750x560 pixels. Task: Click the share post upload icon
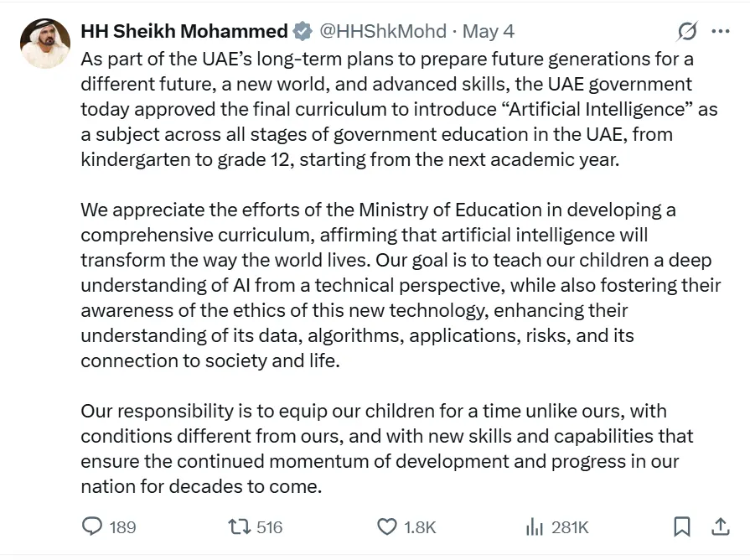coord(720,526)
